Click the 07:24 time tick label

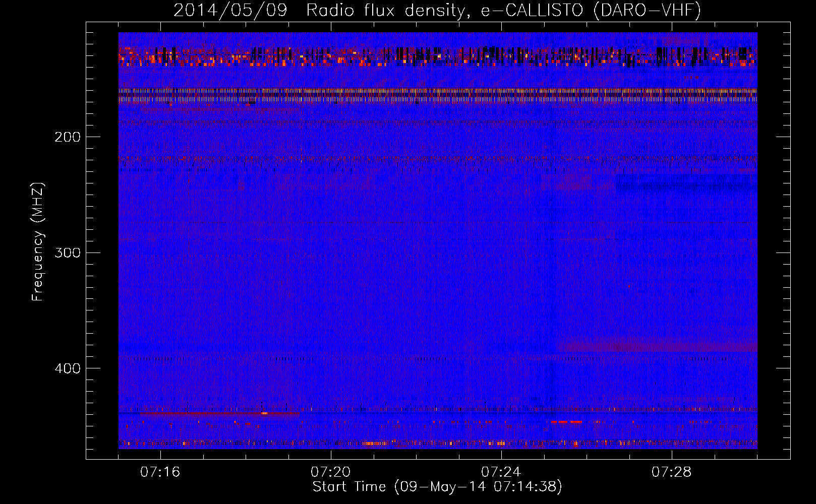pos(501,472)
